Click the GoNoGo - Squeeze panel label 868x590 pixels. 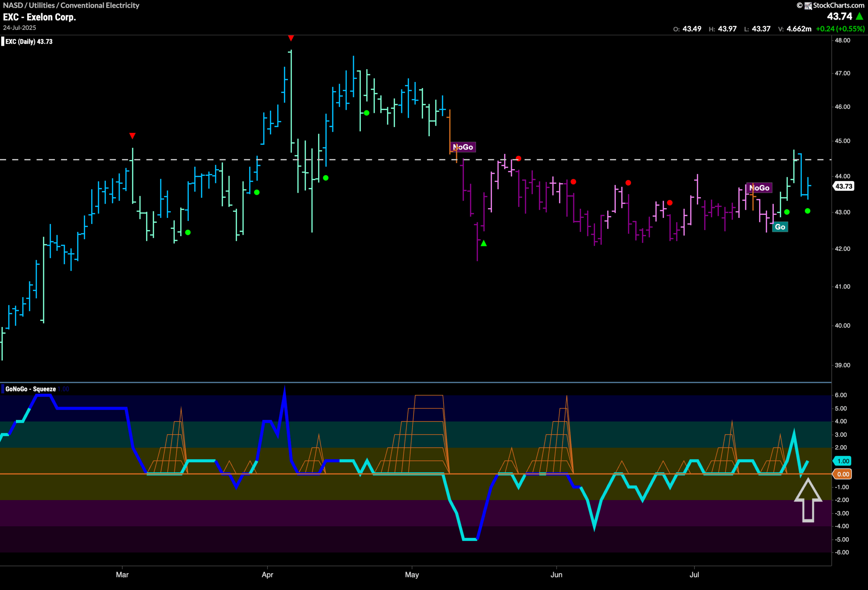click(31, 389)
